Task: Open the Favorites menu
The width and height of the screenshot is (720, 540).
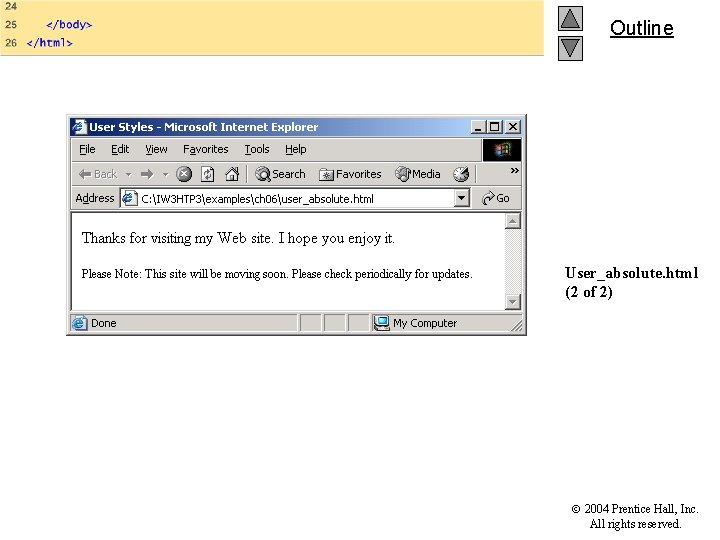Action: (205, 149)
